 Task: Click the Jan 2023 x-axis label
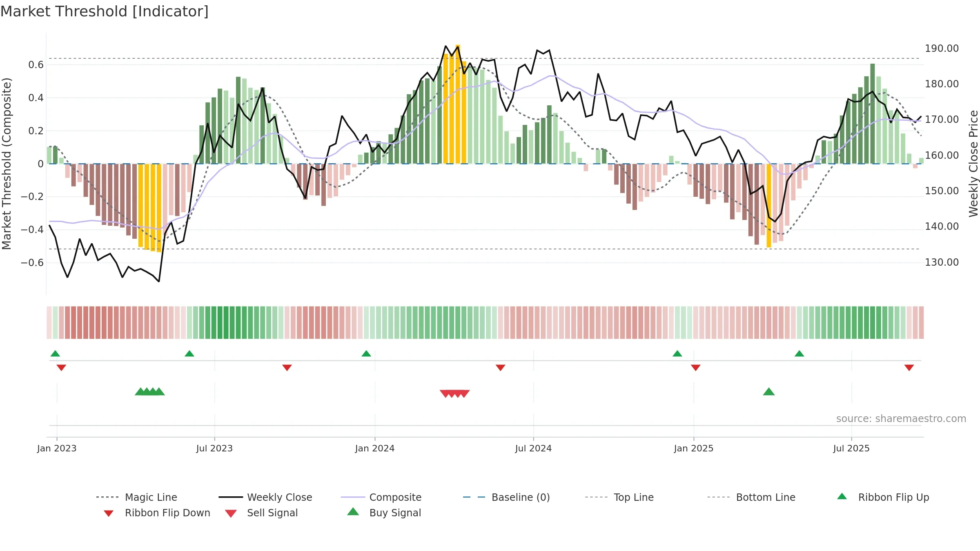57,449
